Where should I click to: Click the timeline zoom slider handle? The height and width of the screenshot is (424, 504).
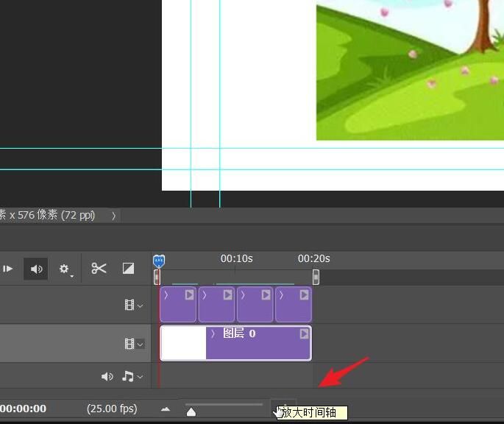point(191,411)
